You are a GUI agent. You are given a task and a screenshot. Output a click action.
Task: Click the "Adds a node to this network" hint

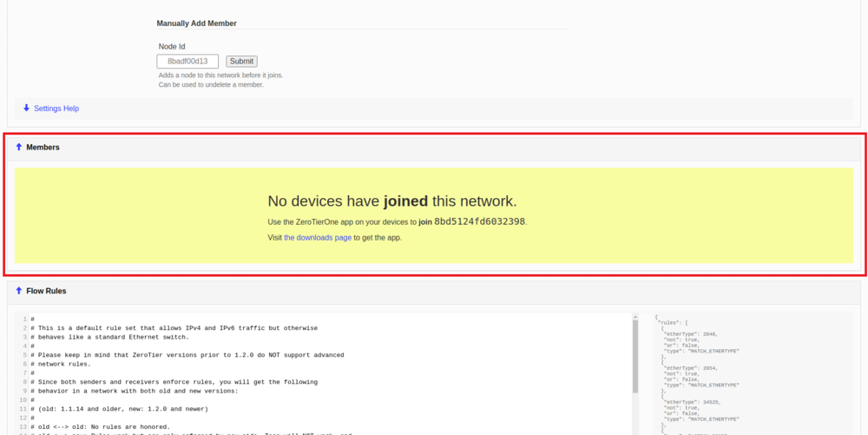(220, 76)
